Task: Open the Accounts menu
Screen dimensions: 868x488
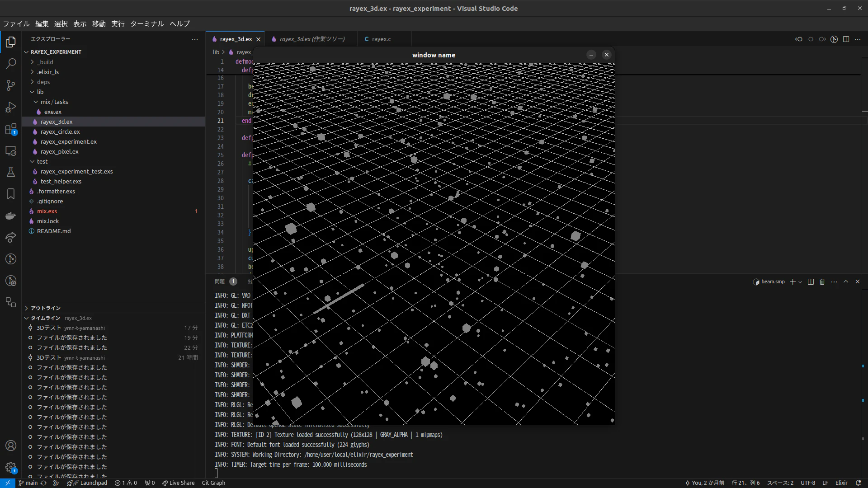Action: click(11, 446)
